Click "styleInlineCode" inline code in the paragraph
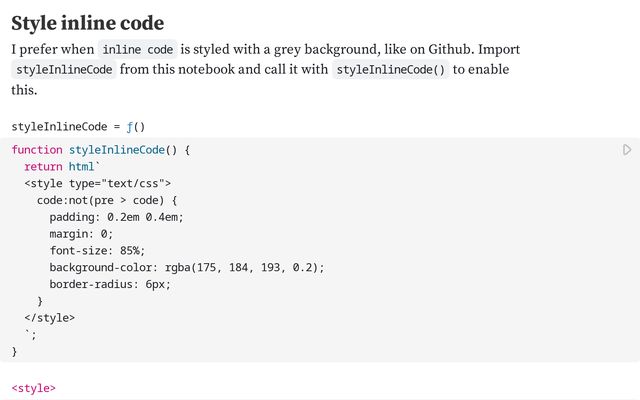640x400 pixels. [x=65, y=70]
